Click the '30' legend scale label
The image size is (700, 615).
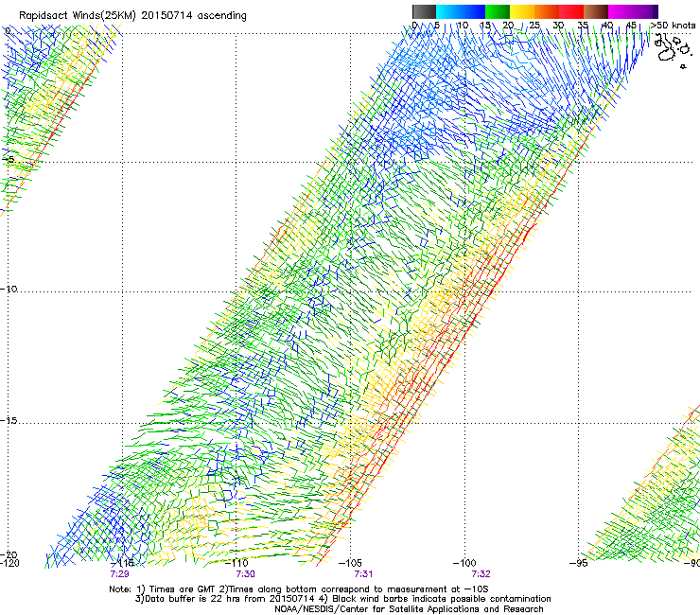558,25
